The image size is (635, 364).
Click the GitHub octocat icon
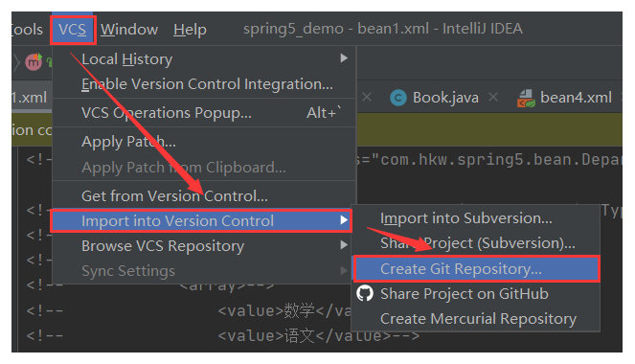365,293
